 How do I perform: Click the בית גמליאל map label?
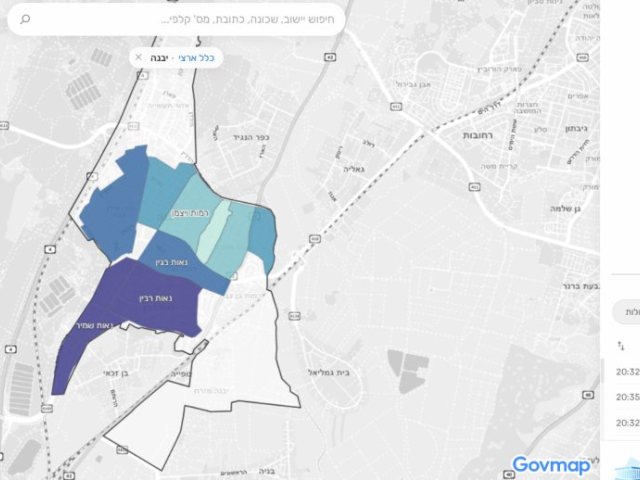pyautogui.click(x=329, y=372)
